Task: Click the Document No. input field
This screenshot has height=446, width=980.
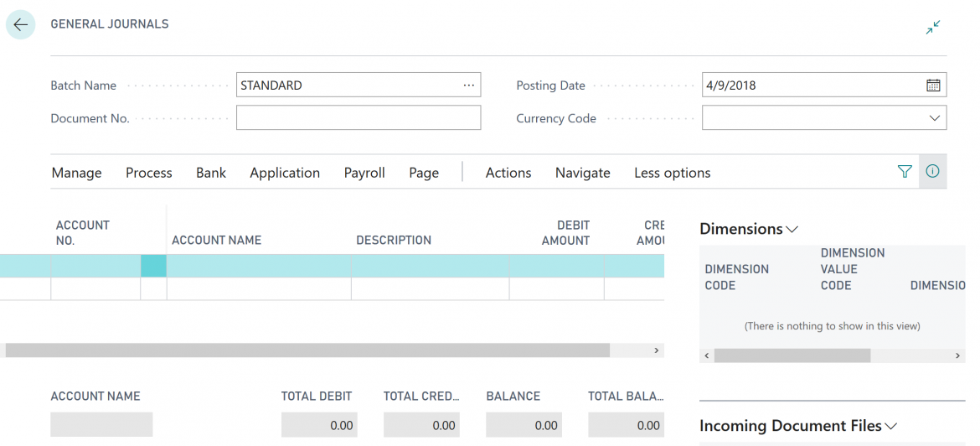Action: (x=358, y=118)
